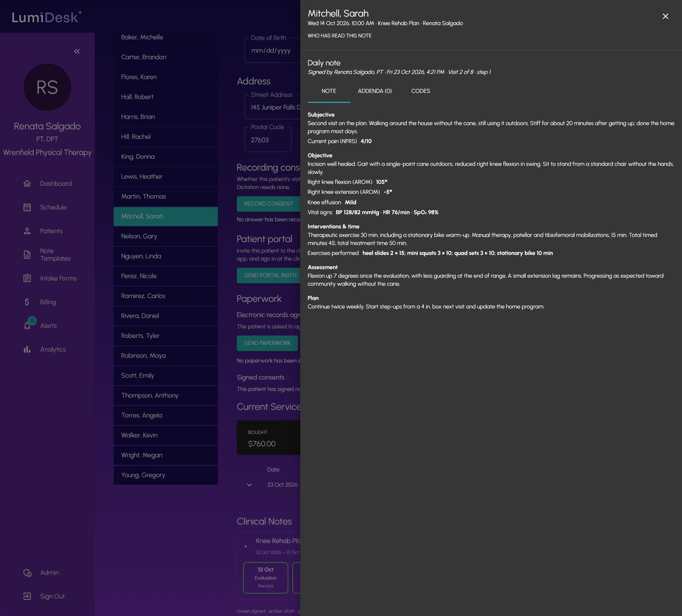The height and width of the screenshot is (616, 682).
Task: Click the SEND PAPERWORK button
Action: pyautogui.click(x=267, y=343)
